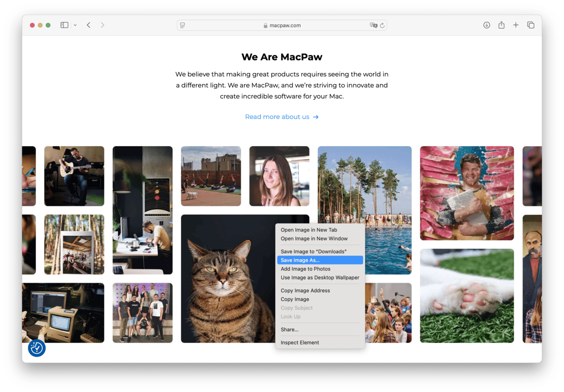Image resolution: width=564 pixels, height=392 pixels.
Task: Toggle the Safari sidebar button
Action: tap(64, 25)
